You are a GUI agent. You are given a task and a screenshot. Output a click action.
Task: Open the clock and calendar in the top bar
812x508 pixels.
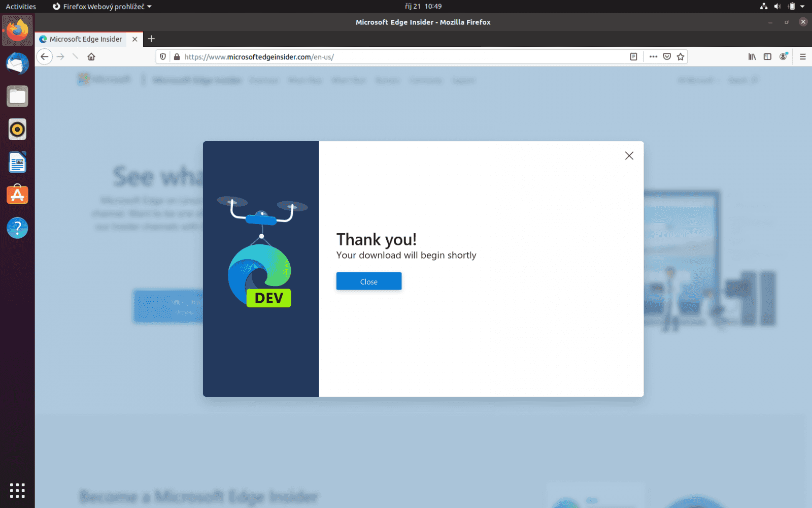click(x=423, y=7)
